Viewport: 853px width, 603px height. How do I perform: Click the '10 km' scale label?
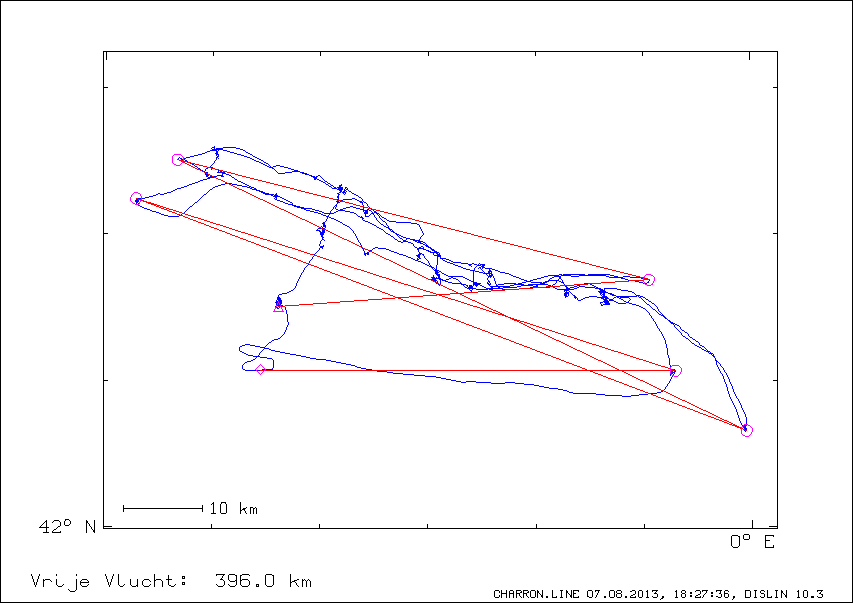pyautogui.click(x=233, y=509)
